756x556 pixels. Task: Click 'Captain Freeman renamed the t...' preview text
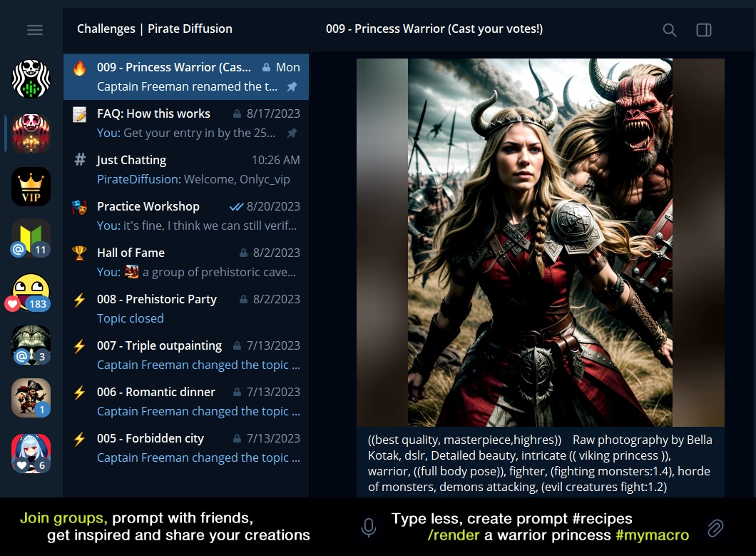[x=187, y=87]
